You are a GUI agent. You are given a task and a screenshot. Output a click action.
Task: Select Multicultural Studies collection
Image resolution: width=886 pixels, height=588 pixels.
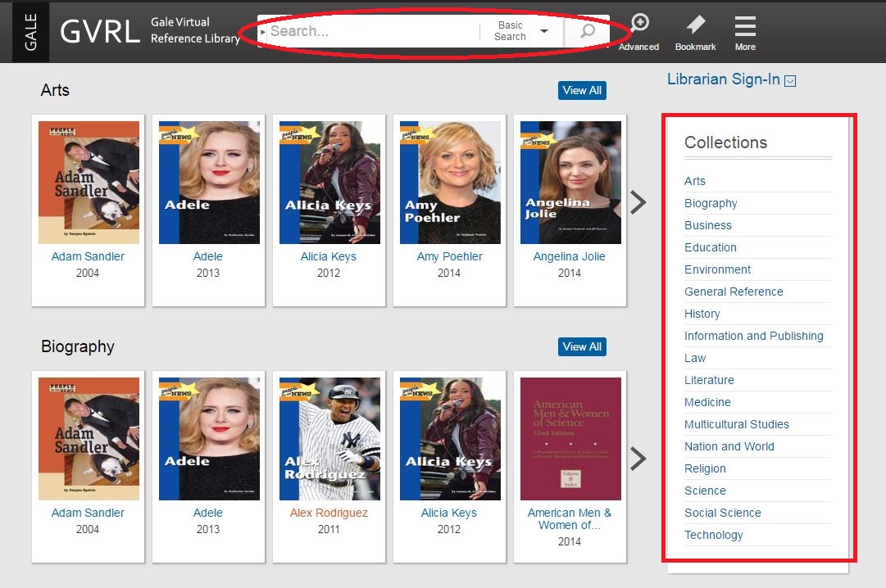tap(736, 424)
